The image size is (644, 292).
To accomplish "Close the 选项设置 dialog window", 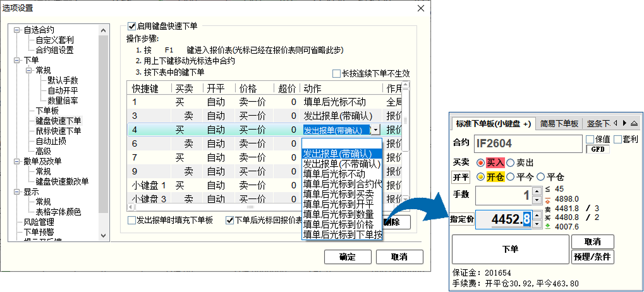I will [421, 8].
